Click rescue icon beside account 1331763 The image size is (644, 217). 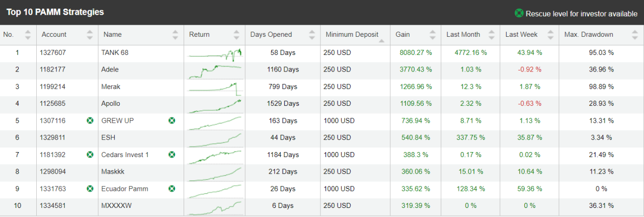90,189
